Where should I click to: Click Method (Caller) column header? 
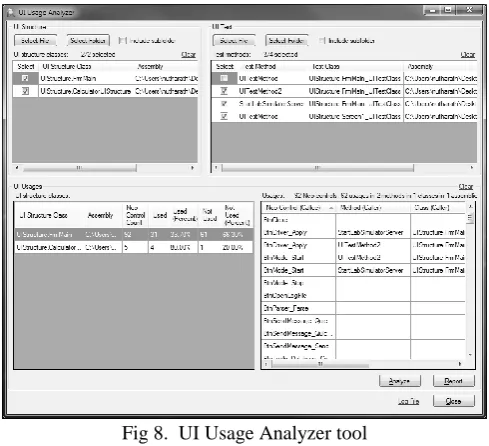(x=373, y=208)
